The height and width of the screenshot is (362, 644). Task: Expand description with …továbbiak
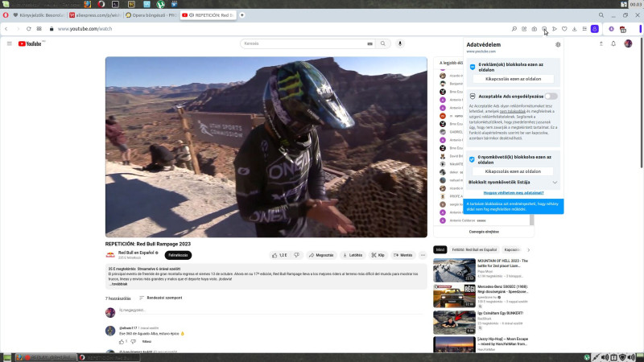pos(118,284)
